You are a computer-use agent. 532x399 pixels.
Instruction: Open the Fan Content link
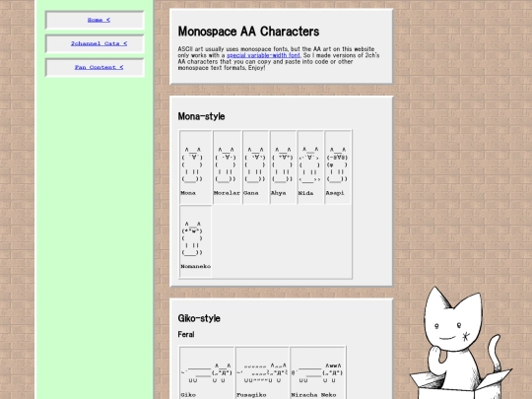[99, 67]
